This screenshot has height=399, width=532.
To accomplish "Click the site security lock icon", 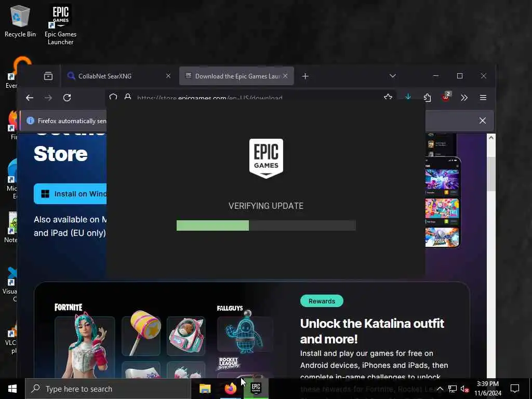I will 128,97.
